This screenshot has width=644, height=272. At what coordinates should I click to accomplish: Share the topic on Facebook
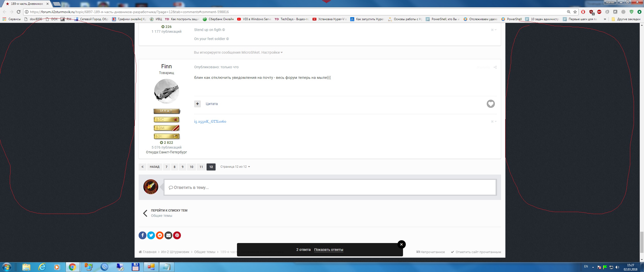[142, 235]
